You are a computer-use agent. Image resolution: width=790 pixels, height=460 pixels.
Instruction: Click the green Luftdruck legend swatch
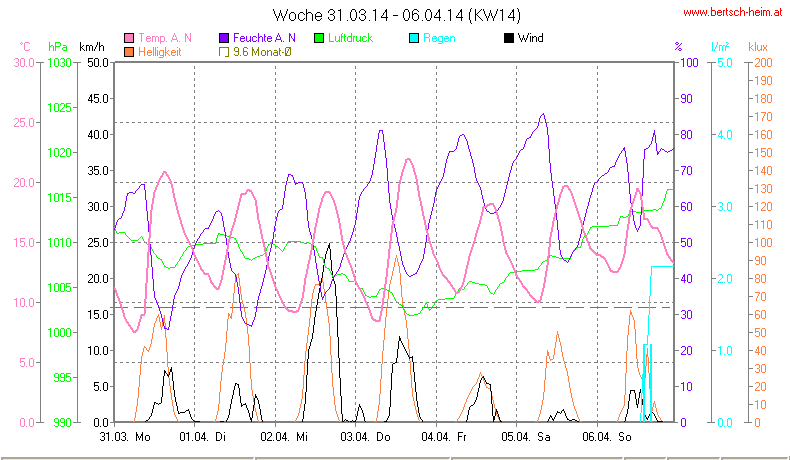click(x=318, y=38)
